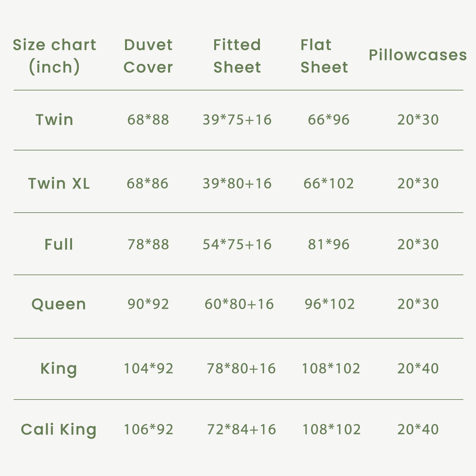Click King pillowcase size 20*40

tap(418, 368)
